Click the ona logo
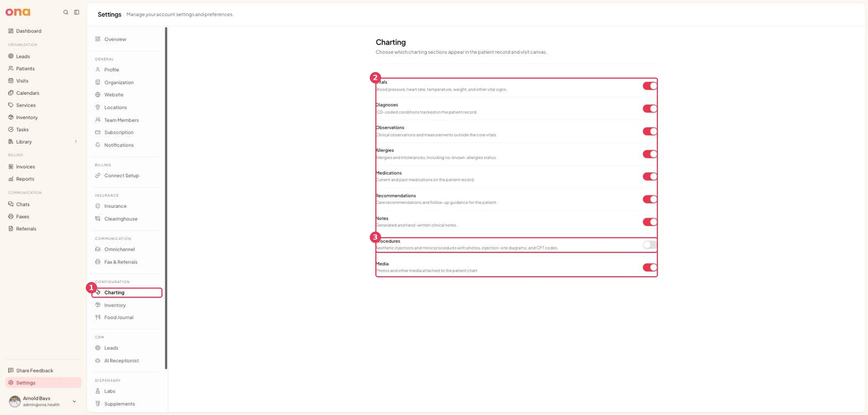Screen dimensions: 868x415 click(18, 12)
